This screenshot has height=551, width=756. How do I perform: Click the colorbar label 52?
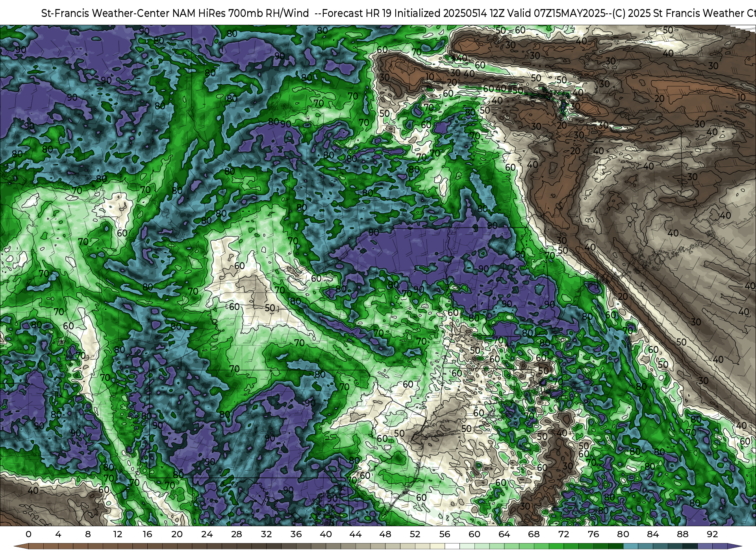(415, 534)
